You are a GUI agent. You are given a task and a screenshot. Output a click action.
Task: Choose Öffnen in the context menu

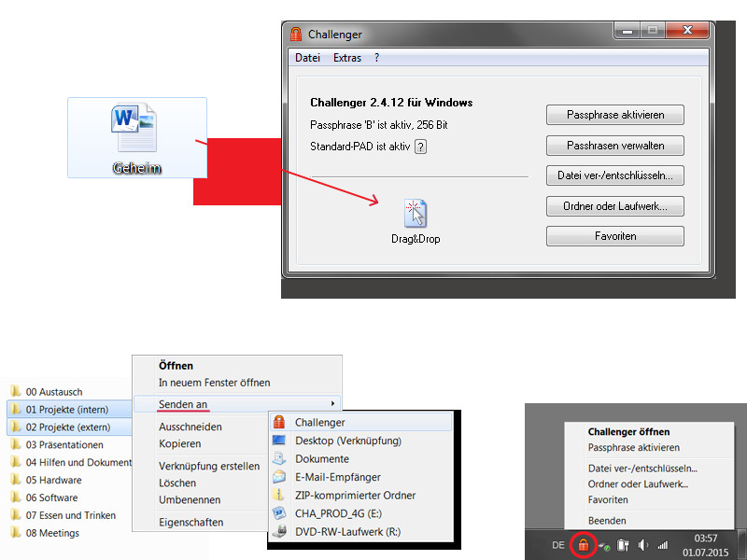[176, 366]
